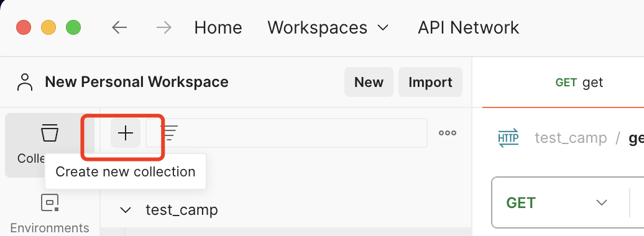The width and height of the screenshot is (644, 236).
Task: Open API Network in top bar
Action: [x=468, y=27]
